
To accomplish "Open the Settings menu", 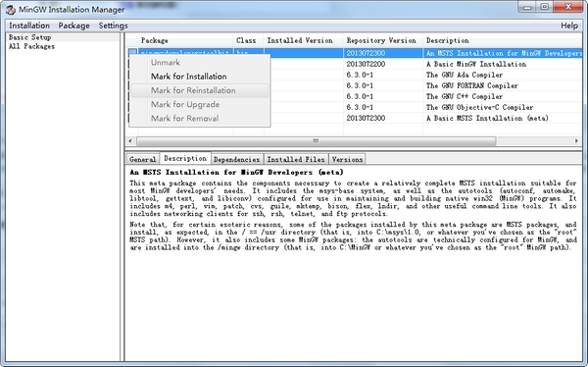I will tap(113, 26).
